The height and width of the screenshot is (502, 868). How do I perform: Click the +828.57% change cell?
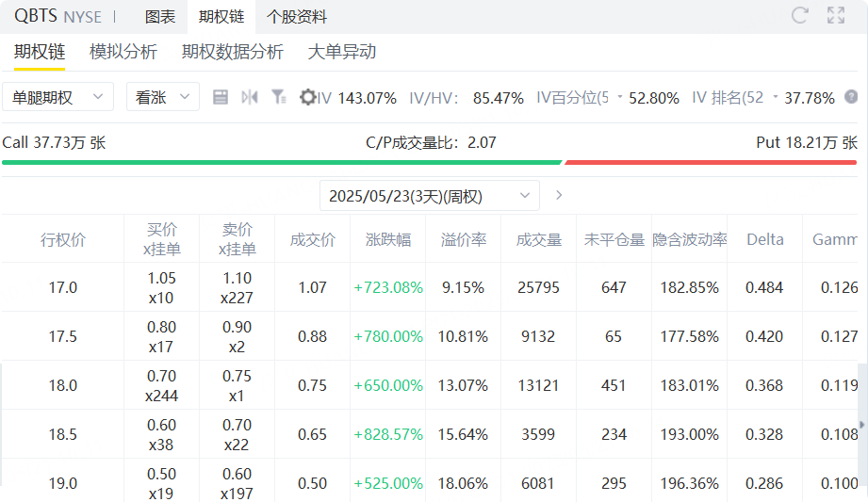388,434
